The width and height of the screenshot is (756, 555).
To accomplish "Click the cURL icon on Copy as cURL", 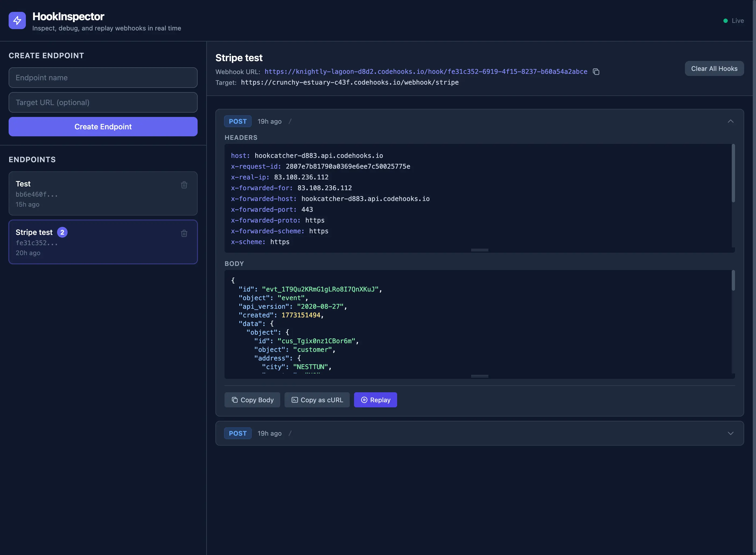I will pos(295,400).
